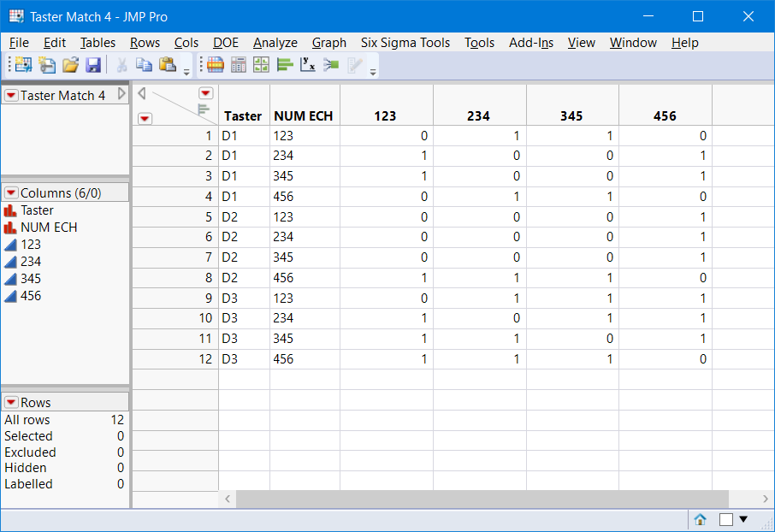Screen dimensions: 775x532
Task: Open the Taster Match 4 red triangle menu
Action: pos(11,96)
